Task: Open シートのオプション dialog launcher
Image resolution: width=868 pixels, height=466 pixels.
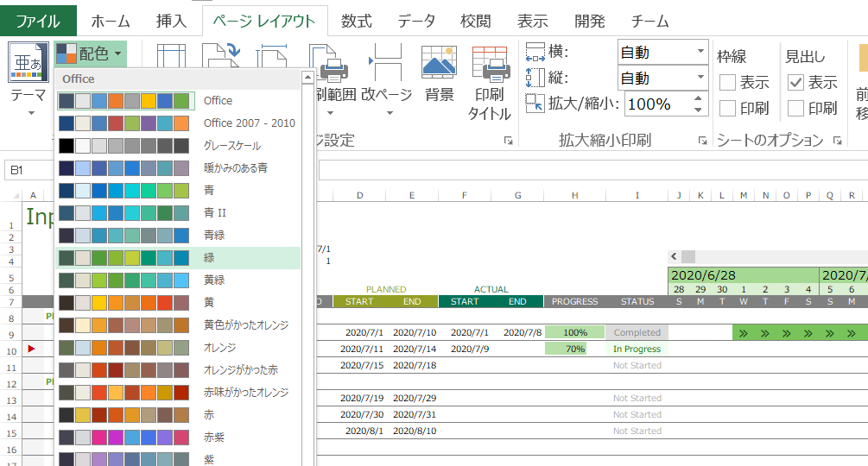Action: [837, 141]
